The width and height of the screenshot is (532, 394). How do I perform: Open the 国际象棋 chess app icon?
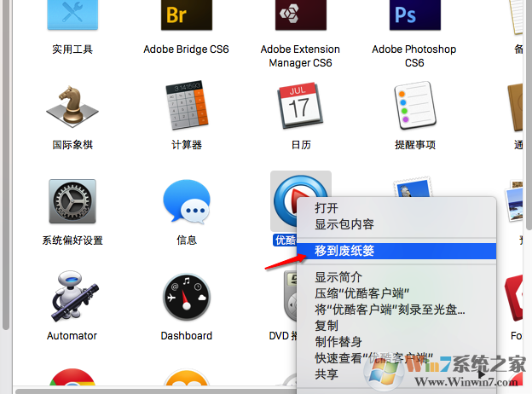(x=72, y=107)
